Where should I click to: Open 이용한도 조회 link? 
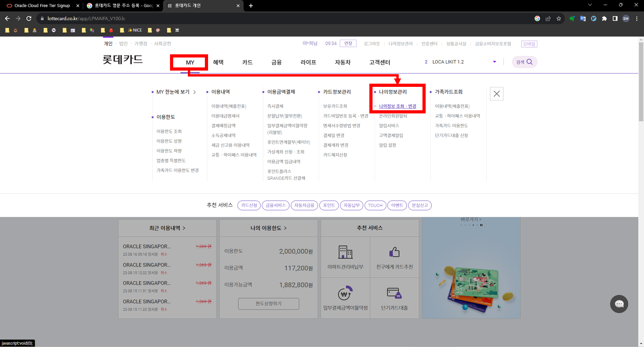[x=169, y=131]
